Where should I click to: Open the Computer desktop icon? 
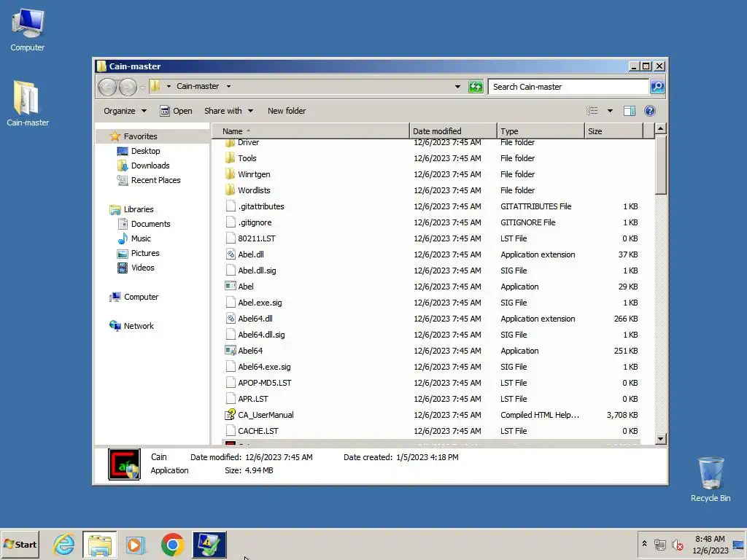pyautogui.click(x=27, y=30)
